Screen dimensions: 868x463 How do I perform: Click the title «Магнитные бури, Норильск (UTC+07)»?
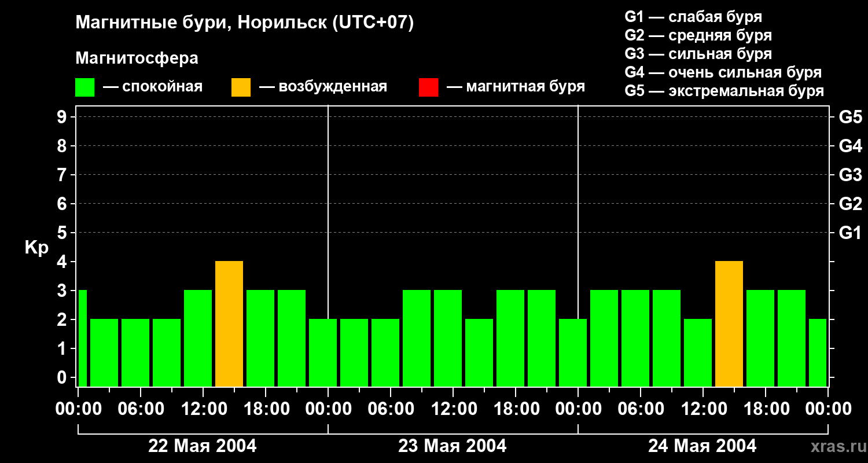click(x=245, y=23)
